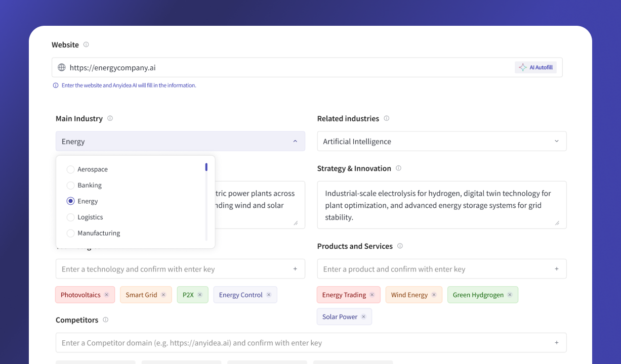The image size is (621, 364).
Task: Click the plus icon to add a product
Action: [557, 268]
